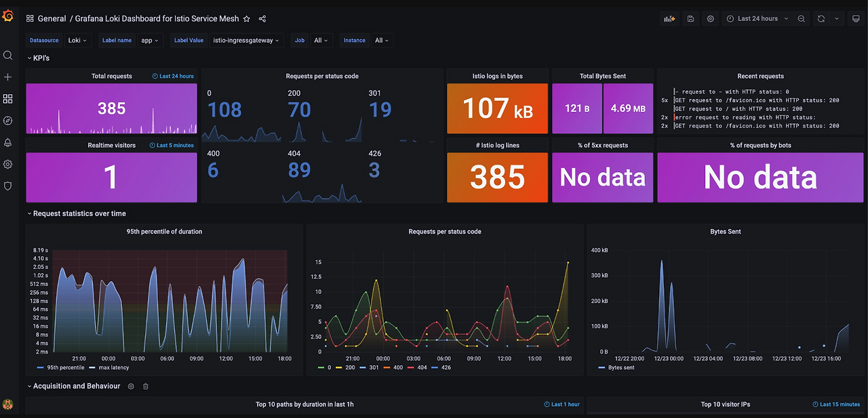This screenshot has width=868, height=418.
Task: Open Total Bytes Sent panel title
Action: (603, 77)
